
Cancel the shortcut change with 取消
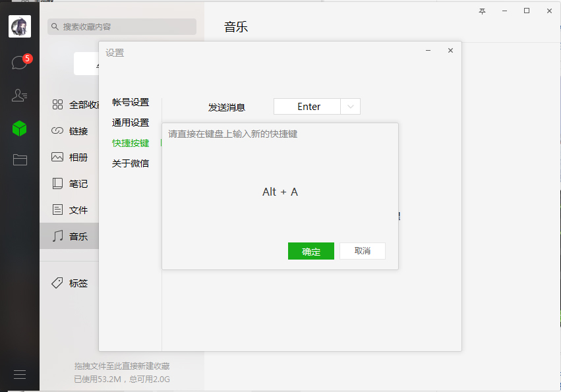pos(362,251)
